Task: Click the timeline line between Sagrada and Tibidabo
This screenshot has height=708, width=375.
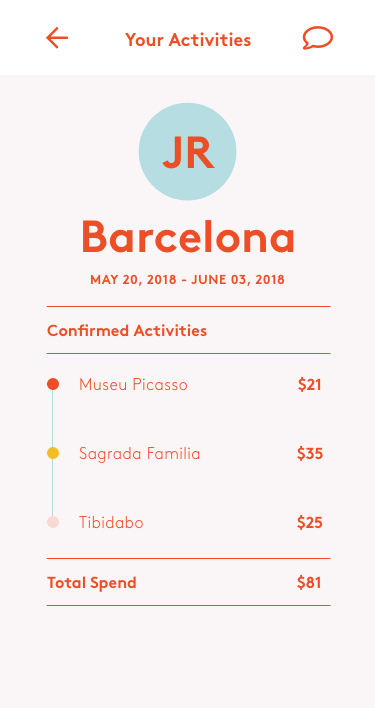Action: coord(53,488)
